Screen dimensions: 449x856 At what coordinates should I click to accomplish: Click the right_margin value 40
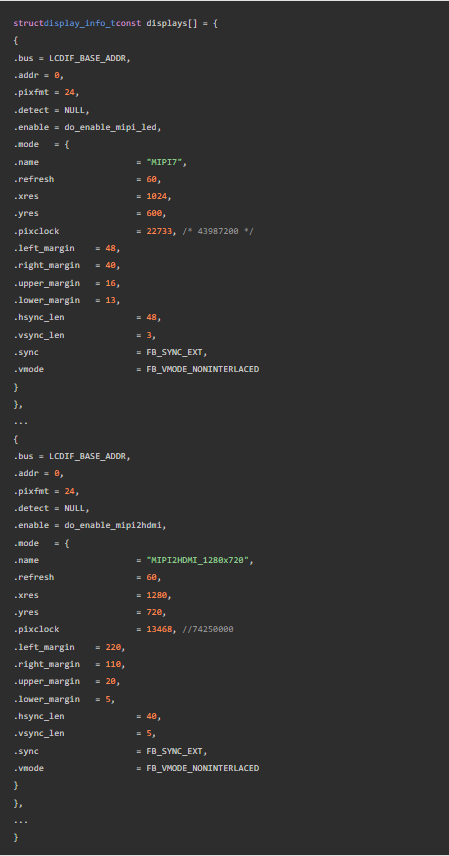click(110, 265)
